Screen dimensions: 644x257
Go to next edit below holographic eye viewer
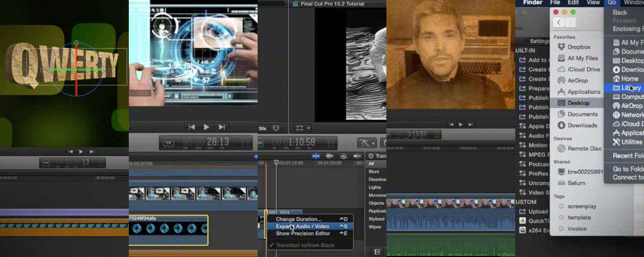(222, 127)
